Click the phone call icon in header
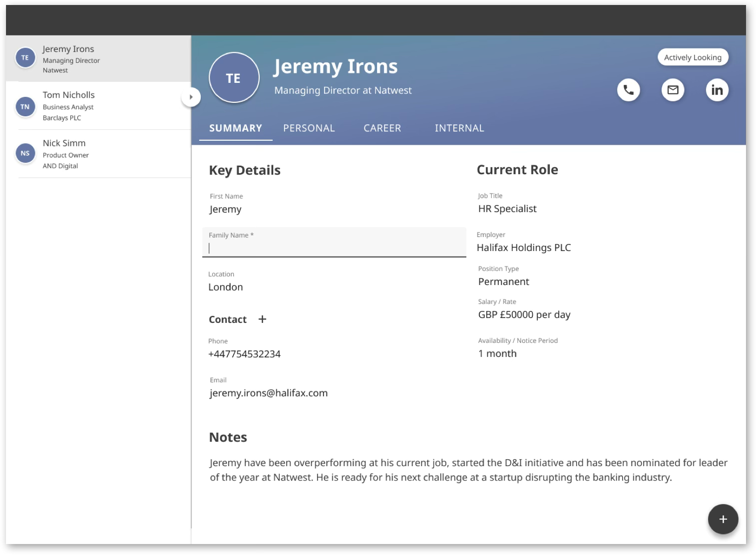This screenshot has height=555, width=756. click(629, 90)
